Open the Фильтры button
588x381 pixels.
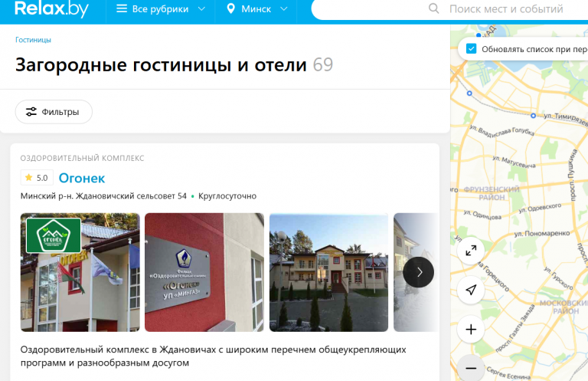click(54, 112)
